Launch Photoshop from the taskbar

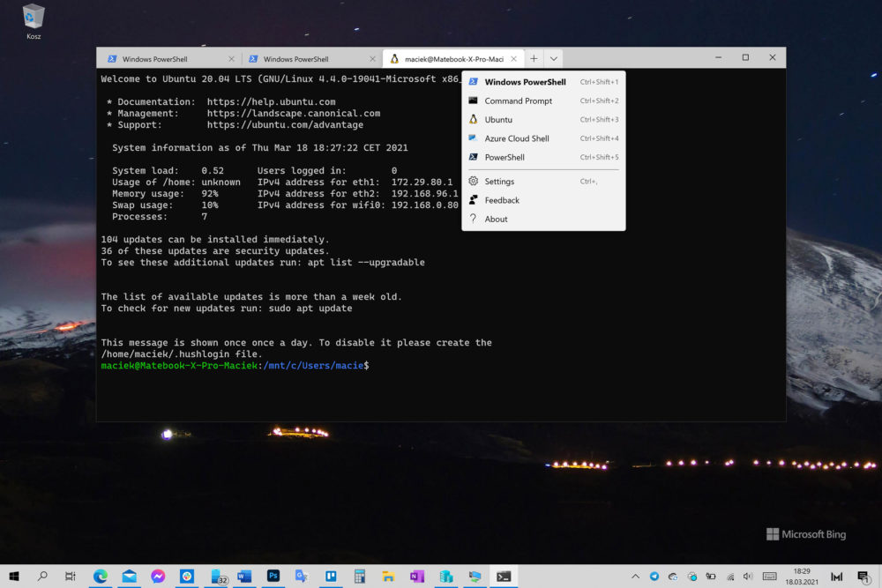pyautogui.click(x=273, y=577)
